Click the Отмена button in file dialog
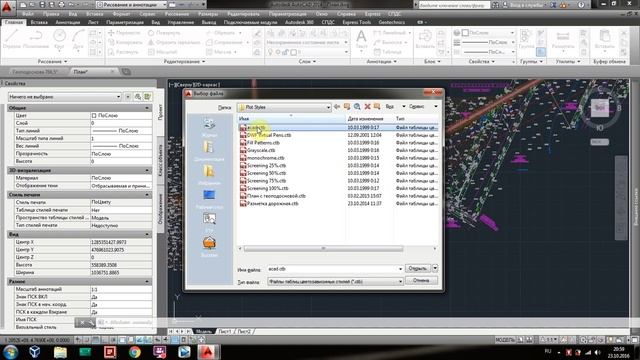The height and width of the screenshot is (360, 640). click(x=421, y=280)
